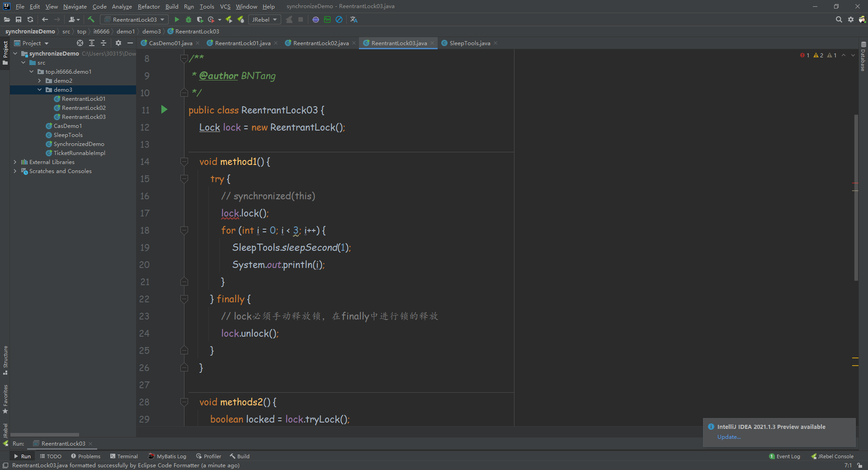This screenshot has width=868, height=470.
Task: Open the Event Log
Action: (785, 456)
